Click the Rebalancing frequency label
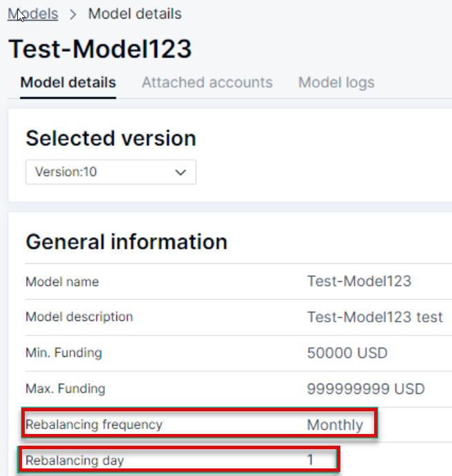 pyautogui.click(x=94, y=424)
